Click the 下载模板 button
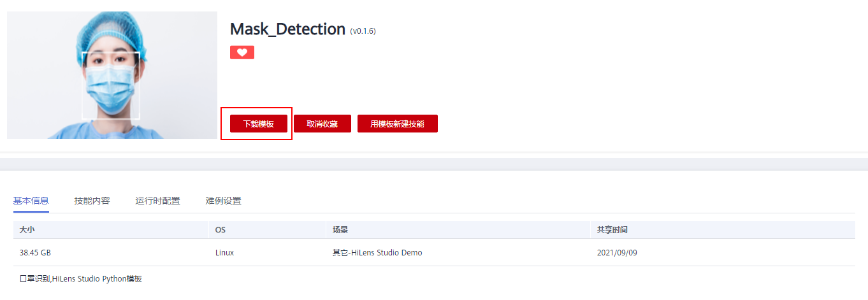 pyautogui.click(x=258, y=124)
